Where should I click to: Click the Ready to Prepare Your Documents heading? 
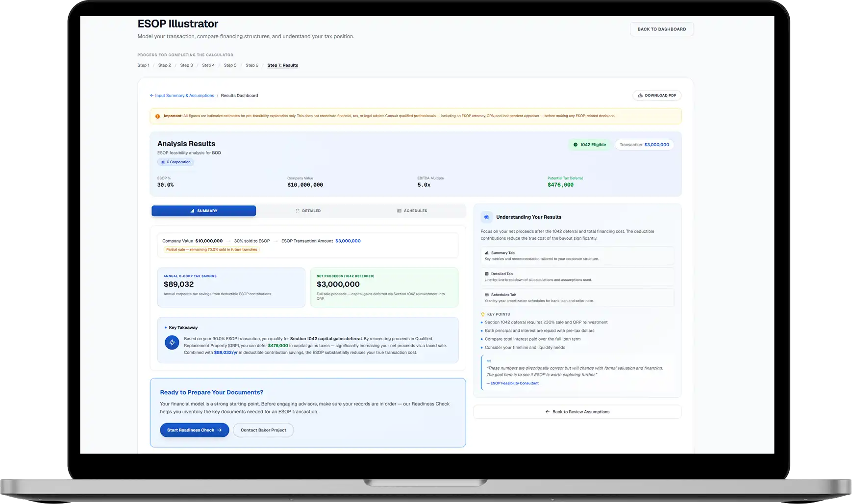click(211, 392)
